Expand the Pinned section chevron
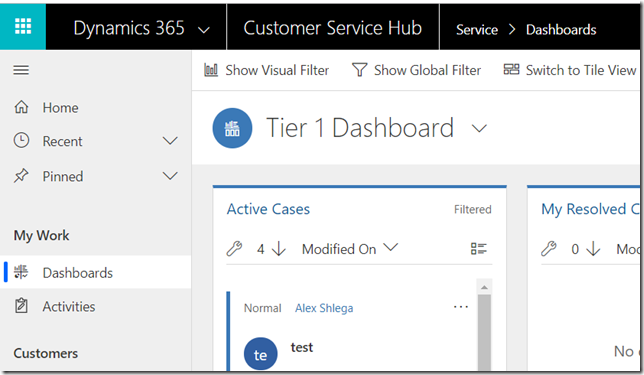 coord(170,176)
